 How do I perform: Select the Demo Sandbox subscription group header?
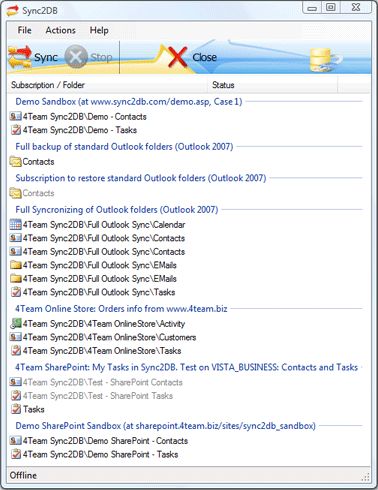pyautogui.click(x=129, y=101)
